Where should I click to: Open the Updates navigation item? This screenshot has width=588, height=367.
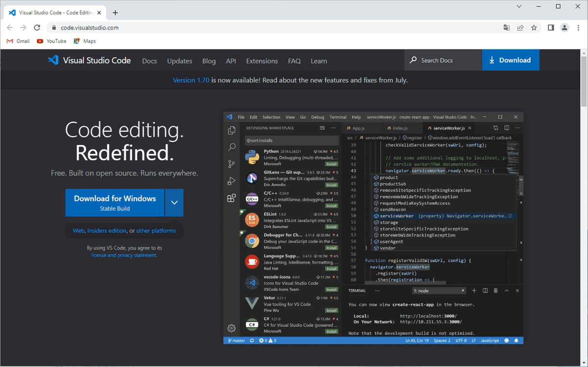coord(180,61)
